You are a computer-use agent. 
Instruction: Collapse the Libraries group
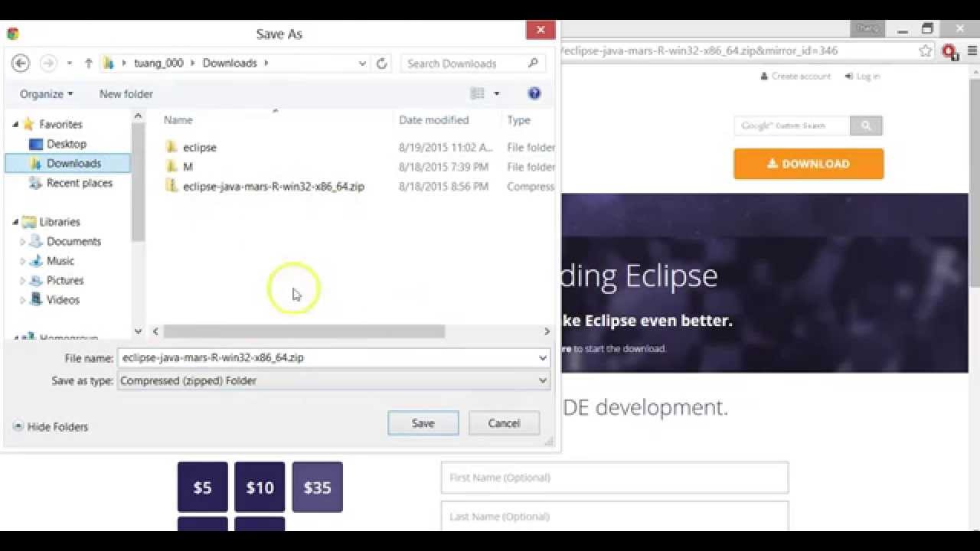tap(15, 222)
